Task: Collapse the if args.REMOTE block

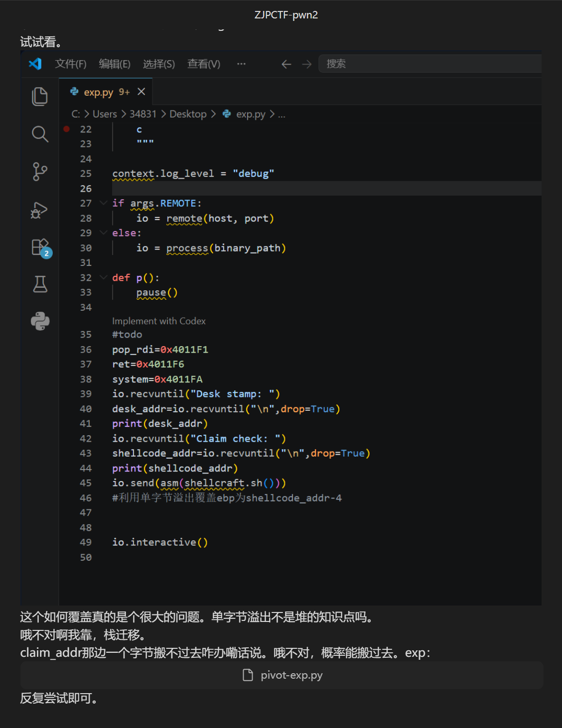Action: [103, 203]
